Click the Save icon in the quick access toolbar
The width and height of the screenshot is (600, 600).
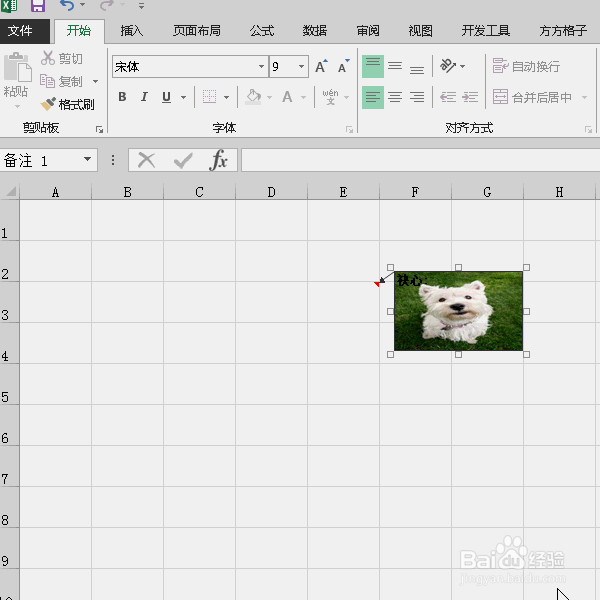coord(38,5)
